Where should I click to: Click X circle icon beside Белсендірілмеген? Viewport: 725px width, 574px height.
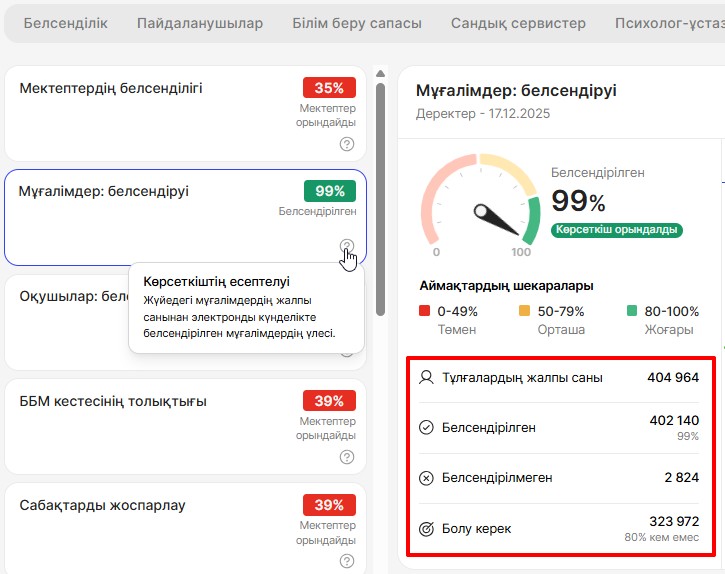pyautogui.click(x=426, y=478)
